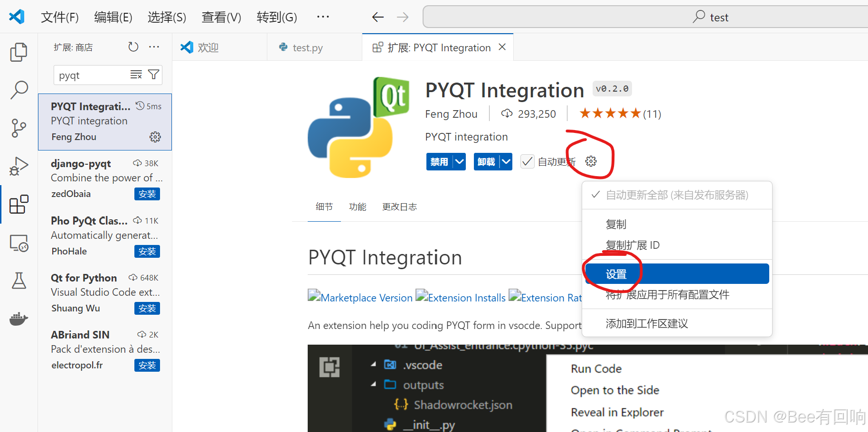
Task: Select PYQT Integration in the extension list
Action: click(x=105, y=122)
